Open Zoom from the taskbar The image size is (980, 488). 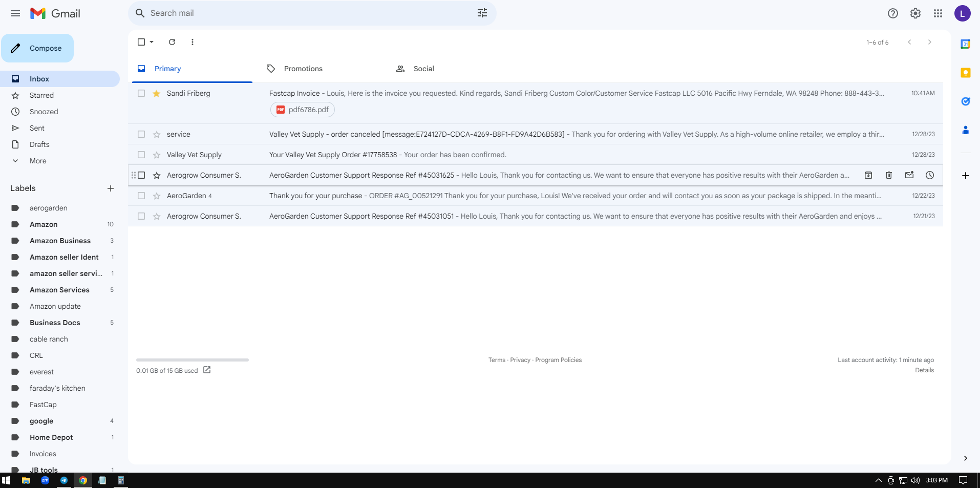45,480
